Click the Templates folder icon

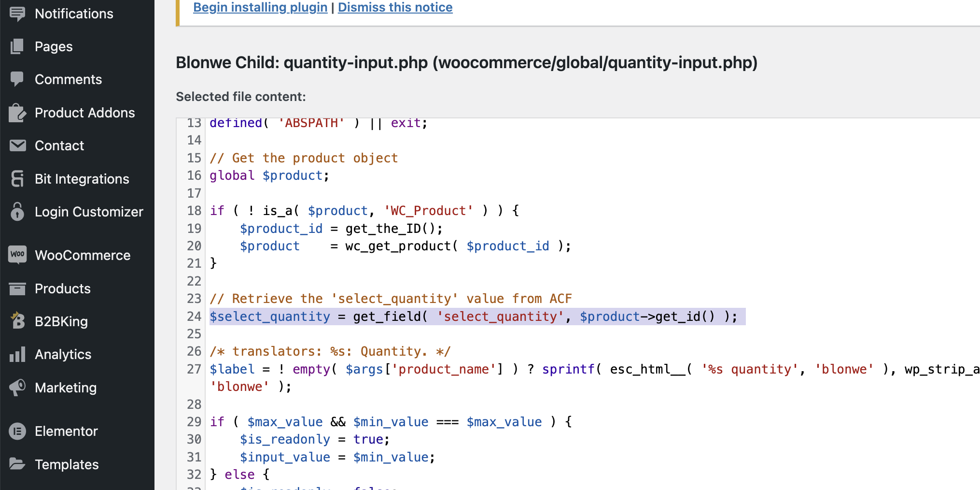(17, 464)
